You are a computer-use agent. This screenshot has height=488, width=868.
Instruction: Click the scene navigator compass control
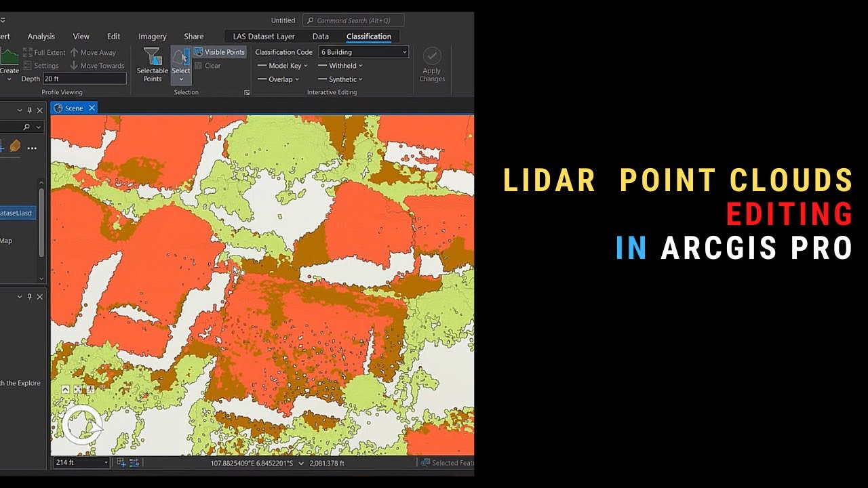click(x=82, y=426)
